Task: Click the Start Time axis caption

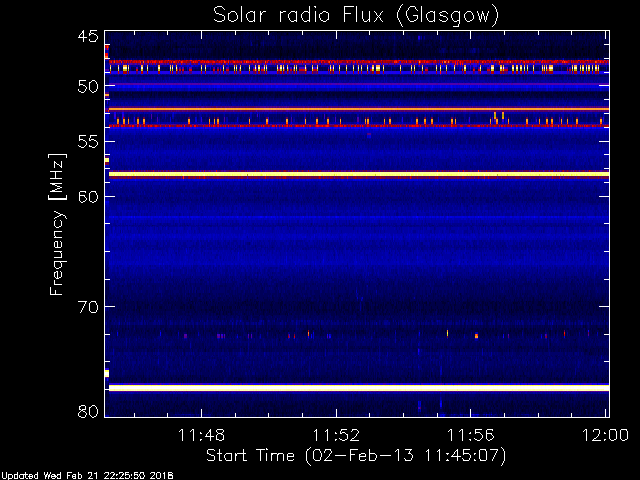Action: pyautogui.click(x=356, y=456)
